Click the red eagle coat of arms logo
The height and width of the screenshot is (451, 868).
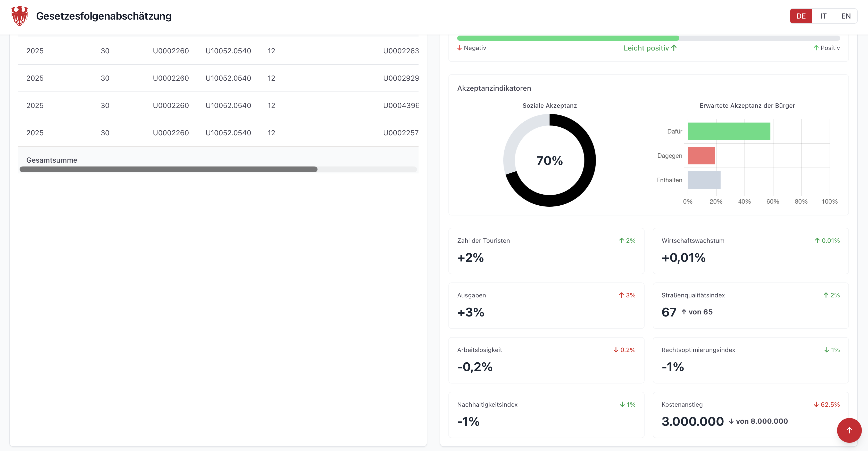pyautogui.click(x=20, y=16)
